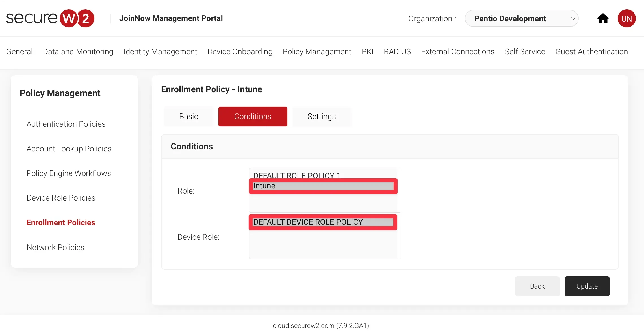
Task: Open the UN user avatar menu
Action: tap(626, 19)
